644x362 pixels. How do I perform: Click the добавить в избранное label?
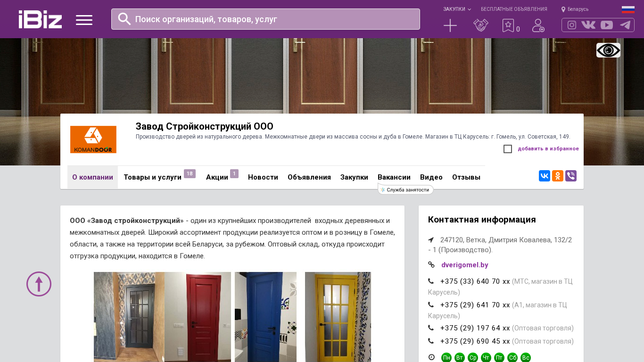[x=548, y=149]
